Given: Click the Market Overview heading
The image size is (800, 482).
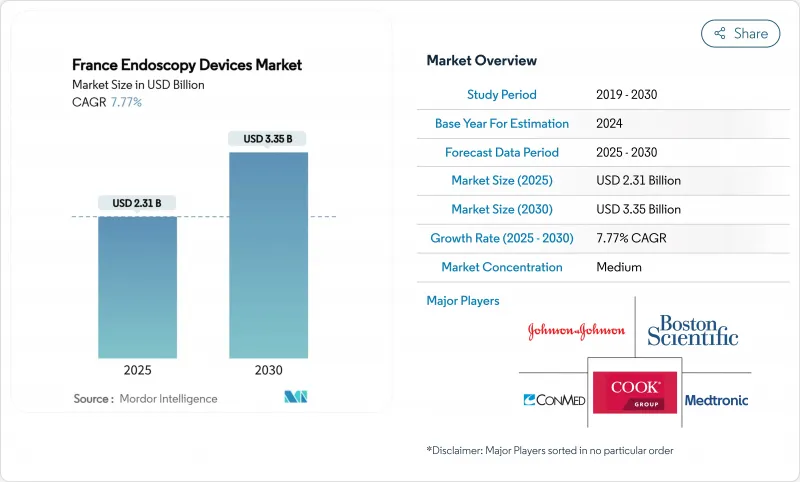Looking at the screenshot, I should coord(481,61).
